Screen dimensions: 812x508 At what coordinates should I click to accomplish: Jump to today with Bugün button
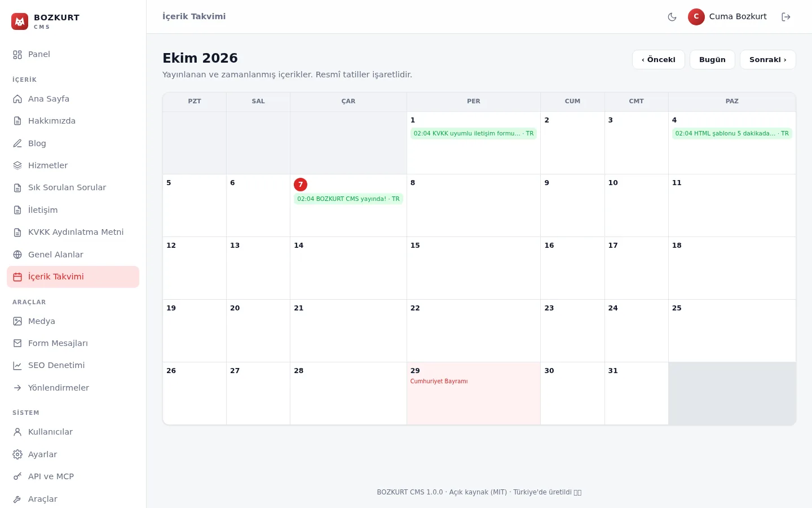pyautogui.click(x=712, y=60)
